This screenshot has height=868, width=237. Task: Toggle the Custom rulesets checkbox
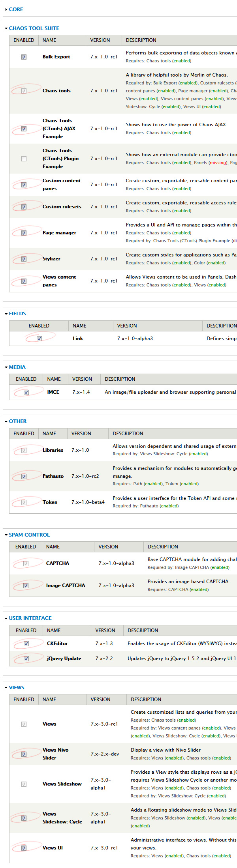click(24, 207)
